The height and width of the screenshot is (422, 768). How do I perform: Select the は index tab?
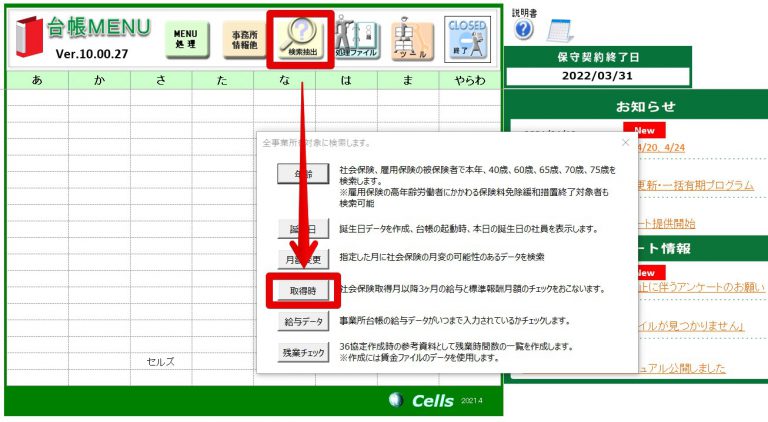click(346, 80)
